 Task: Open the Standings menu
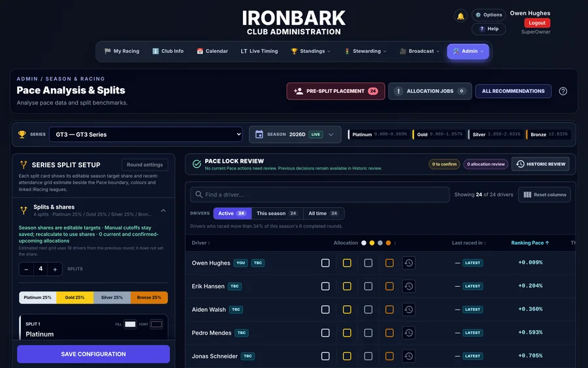coord(311,52)
